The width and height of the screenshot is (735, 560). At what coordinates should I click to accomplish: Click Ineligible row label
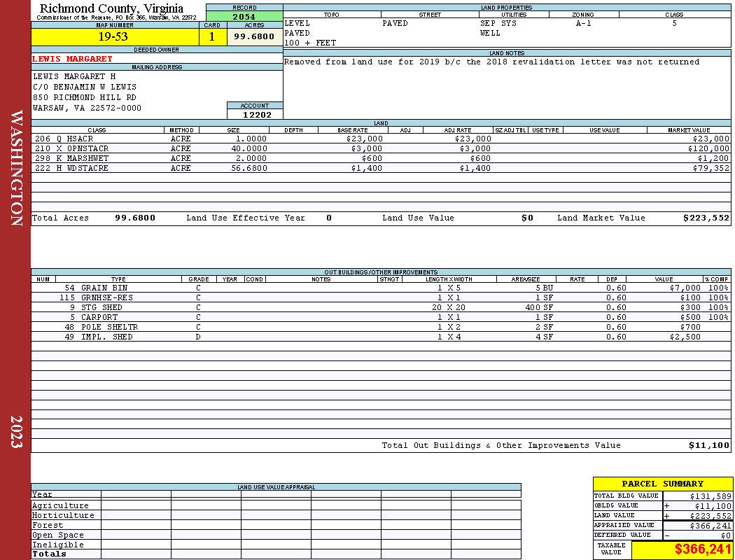pyautogui.click(x=57, y=545)
